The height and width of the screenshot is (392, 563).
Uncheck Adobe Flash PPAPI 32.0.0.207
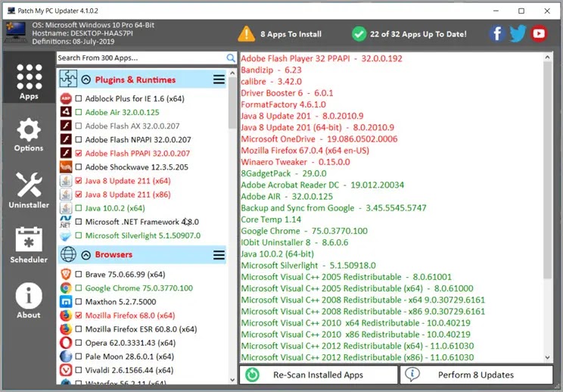click(79, 154)
